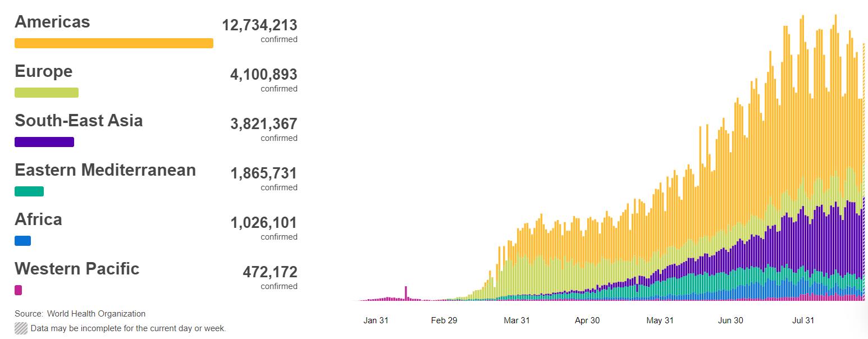The image size is (868, 339).
Task: Click the Apr 30 axis label
Action: (x=587, y=320)
